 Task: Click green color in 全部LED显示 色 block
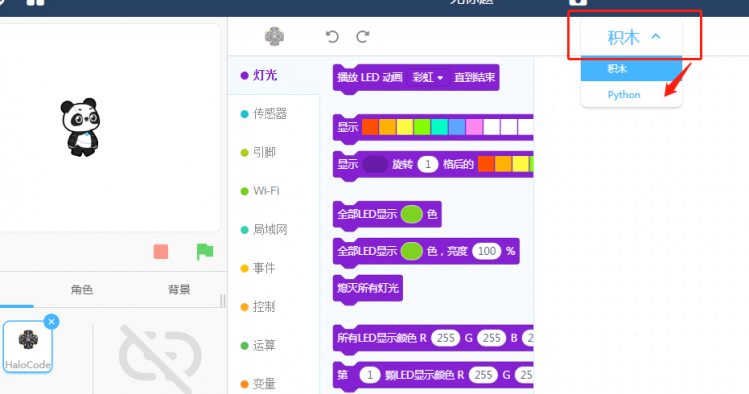click(412, 214)
